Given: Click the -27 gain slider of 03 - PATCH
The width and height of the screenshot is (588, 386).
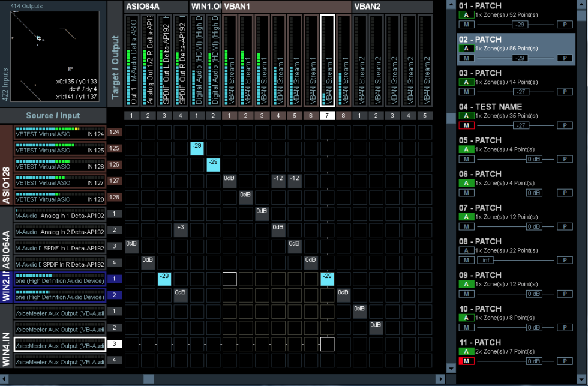Looking at the screenshot, I should tap(521, 92).
